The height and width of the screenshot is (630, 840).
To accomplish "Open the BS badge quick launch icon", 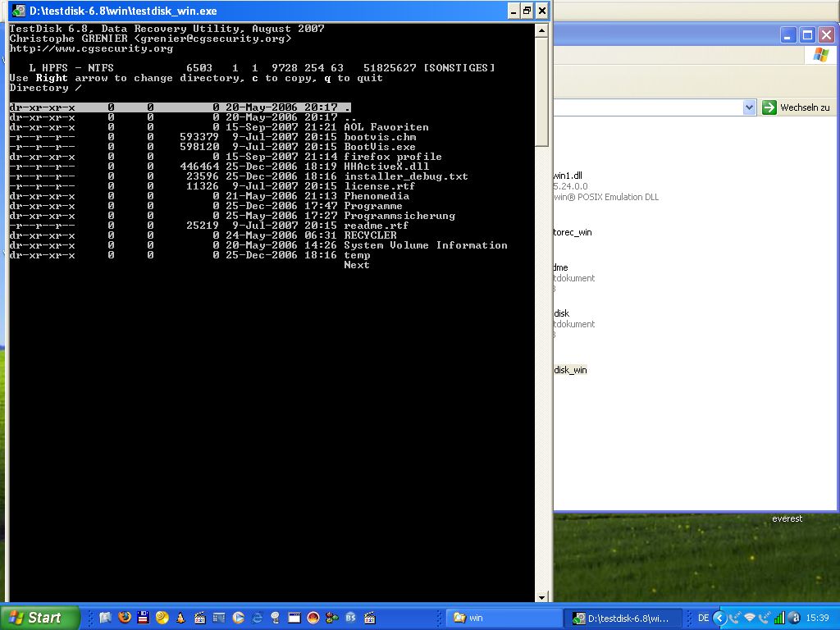I will point(351,618).
